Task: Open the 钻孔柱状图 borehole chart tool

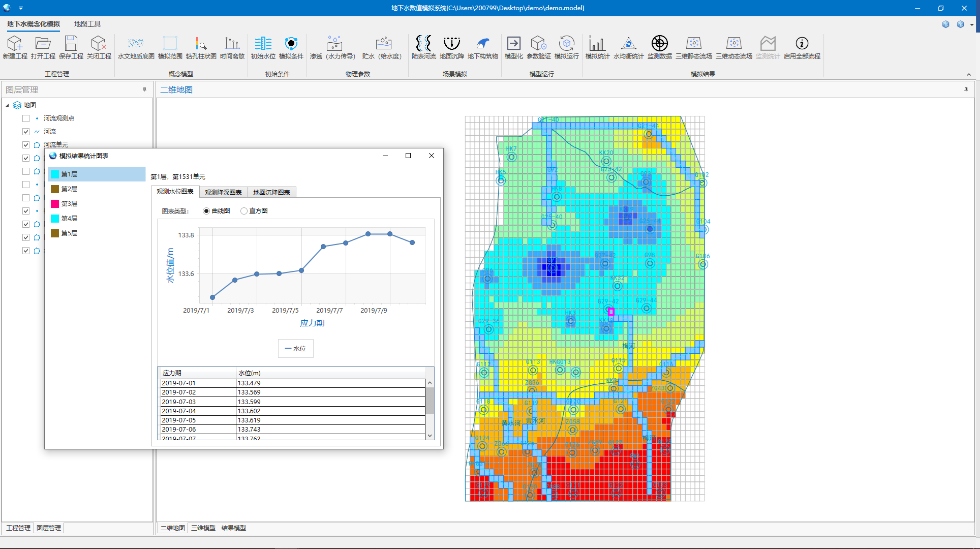Action: point(201,44)
